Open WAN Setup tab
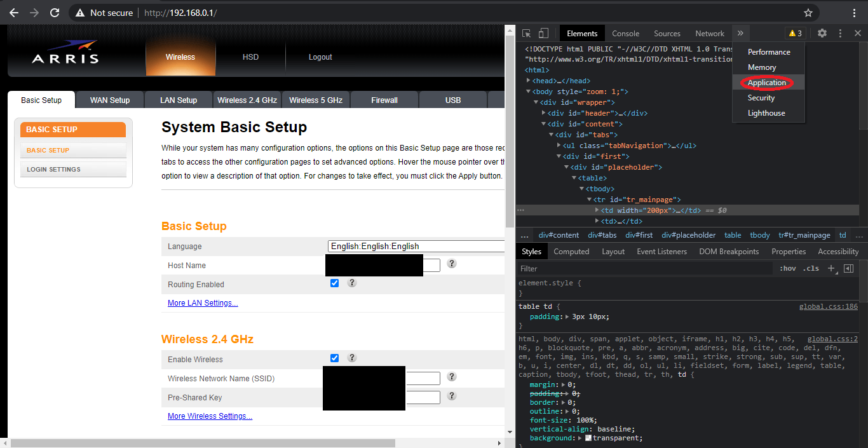 [x=110, y=100]
